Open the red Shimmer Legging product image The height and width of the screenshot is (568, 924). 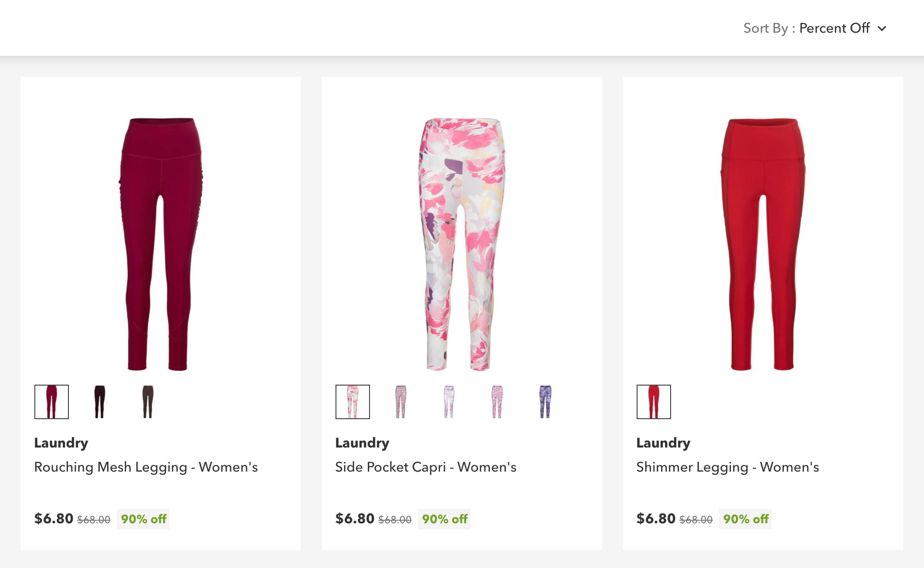(763, 244)
